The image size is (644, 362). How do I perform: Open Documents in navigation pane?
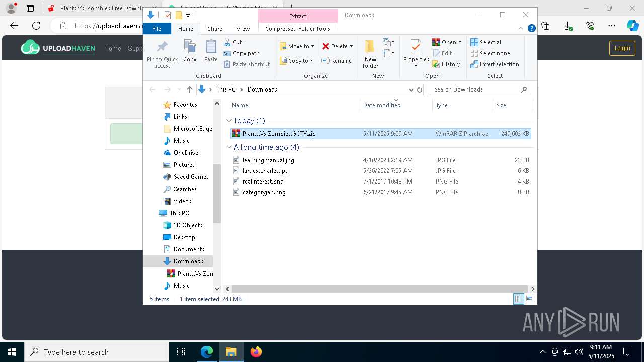pos(189,249)
